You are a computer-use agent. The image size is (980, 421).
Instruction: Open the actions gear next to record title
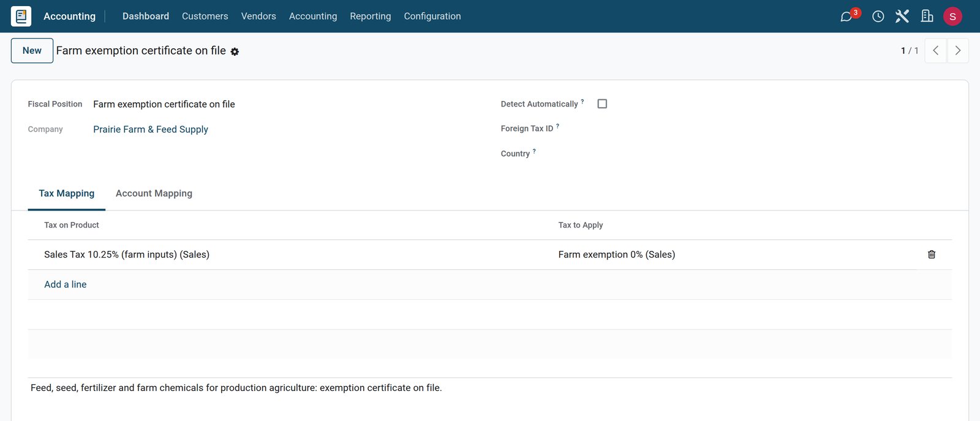[x=235, y=52]
